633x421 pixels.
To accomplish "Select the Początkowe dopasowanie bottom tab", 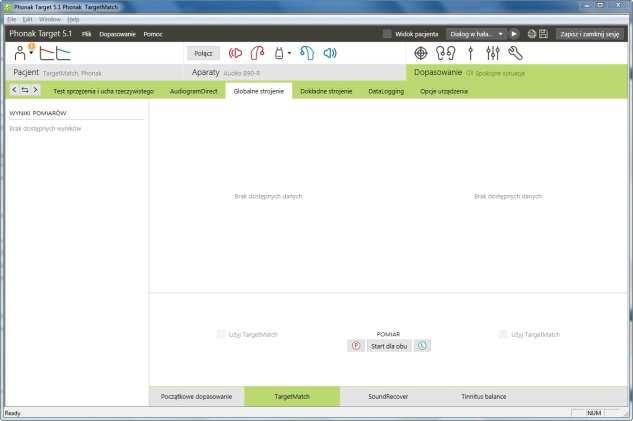I will pos(197,396).
